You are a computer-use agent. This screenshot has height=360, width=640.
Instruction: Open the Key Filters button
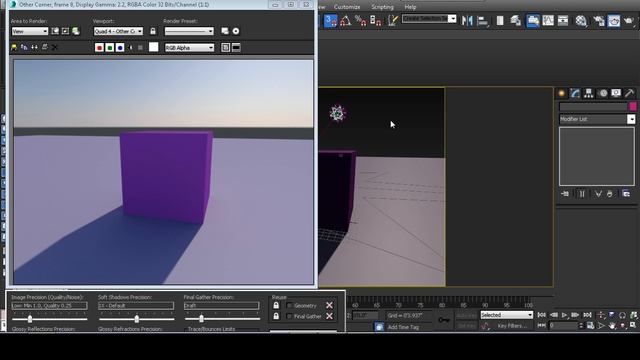click(x=512, y=326)
